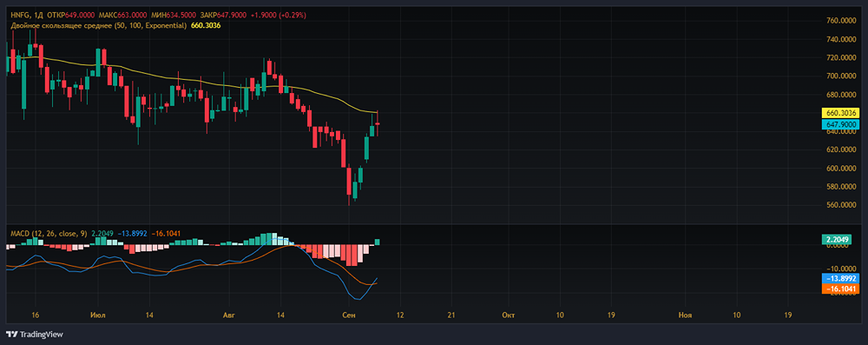Click the 560.0000 price scale label
The width and height of the screenshot is (868, 345).
click(842, 205)
